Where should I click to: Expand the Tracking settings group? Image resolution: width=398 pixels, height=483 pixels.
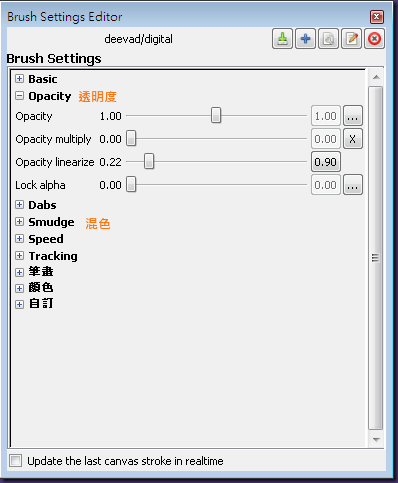pos(20,256)
